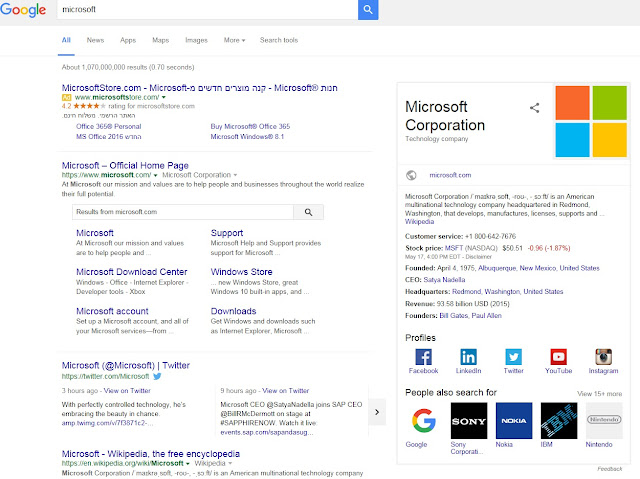The image size is (640, 479).
Task: Switch to the Maps tab
Action: click(x=160, y=40)
